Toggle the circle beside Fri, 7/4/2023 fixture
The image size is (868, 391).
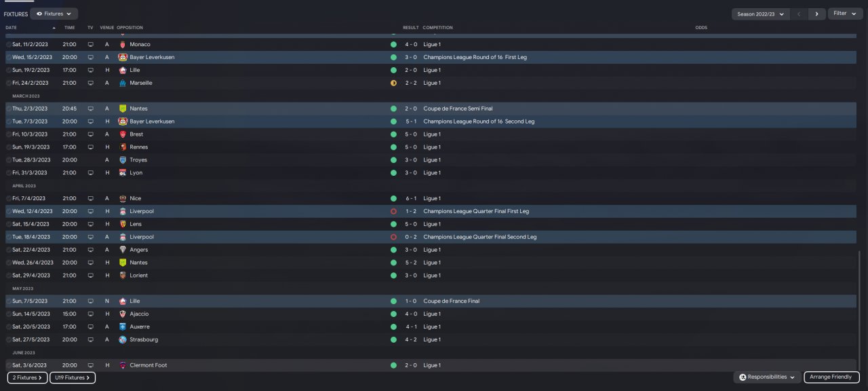point(9,199)
